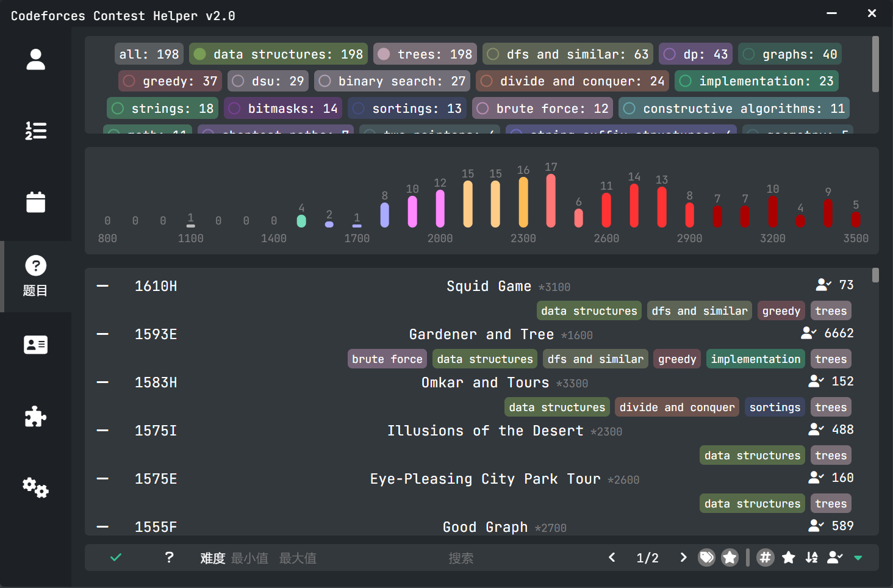Select the 题目 problems tab

35,276
